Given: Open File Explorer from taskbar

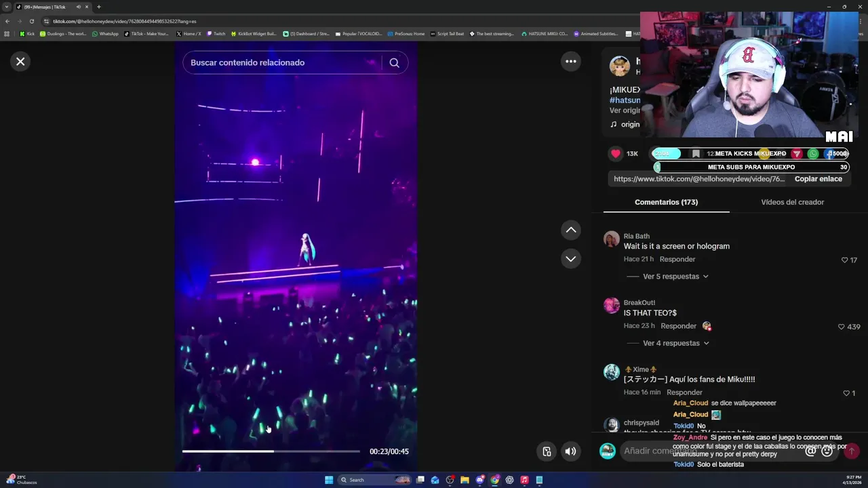Looking at the screenshot, I should (x=465, y=480).
